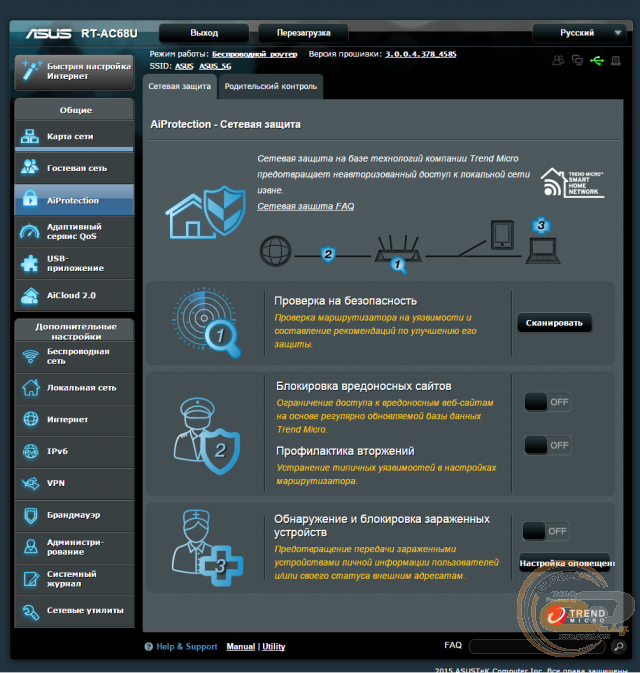Click the Help & Support link
640x673 pixels.
pos(187,646)
